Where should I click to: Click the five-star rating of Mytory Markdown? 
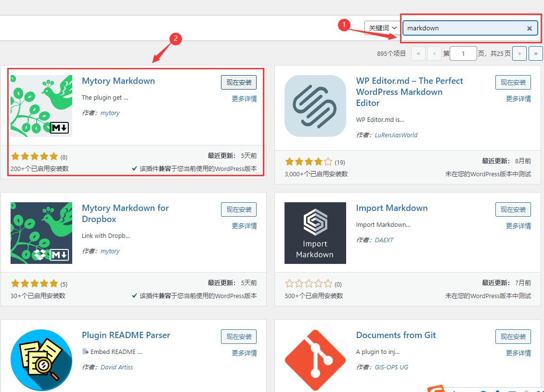(34, 156)
